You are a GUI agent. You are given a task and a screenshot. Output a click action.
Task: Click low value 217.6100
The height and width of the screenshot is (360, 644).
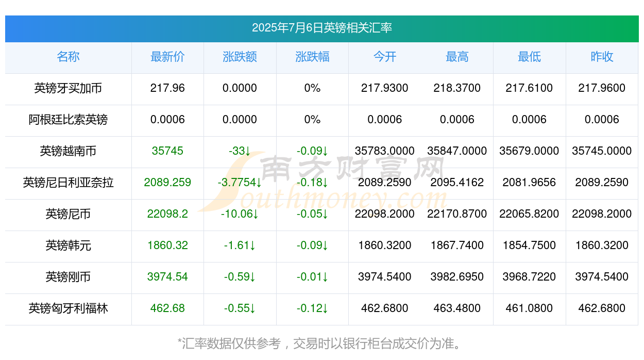[529, 88]
